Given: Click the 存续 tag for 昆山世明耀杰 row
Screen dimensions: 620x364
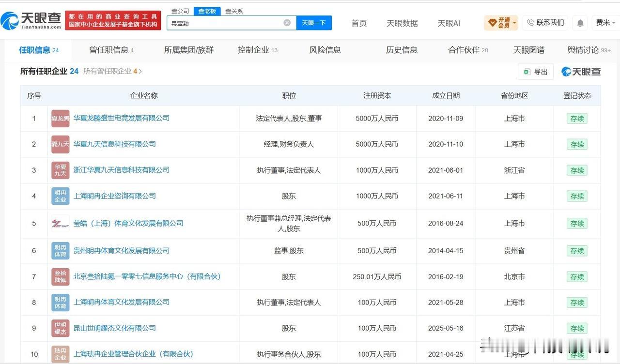Looking at the screenshot, I should click(577, 328).
